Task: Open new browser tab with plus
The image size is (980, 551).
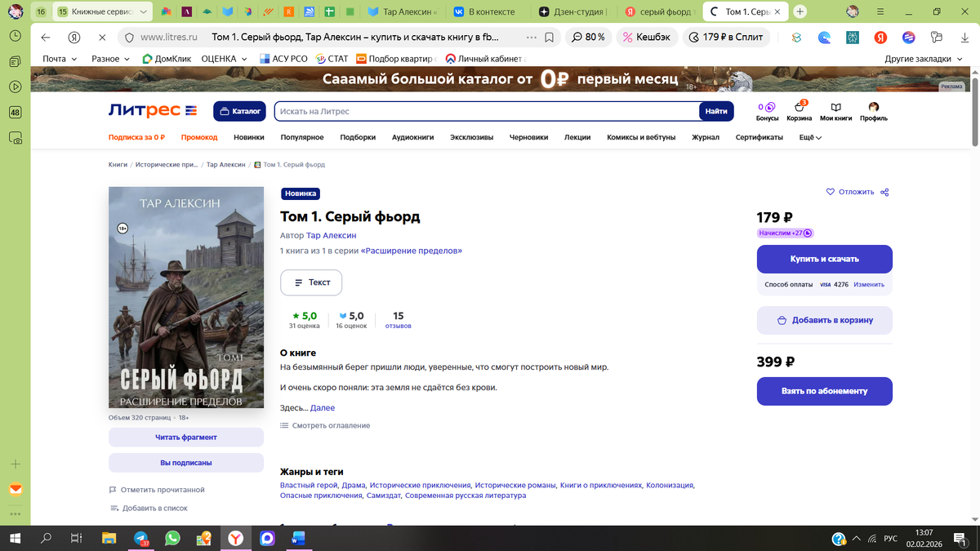Action: click(x=800, y=11)
